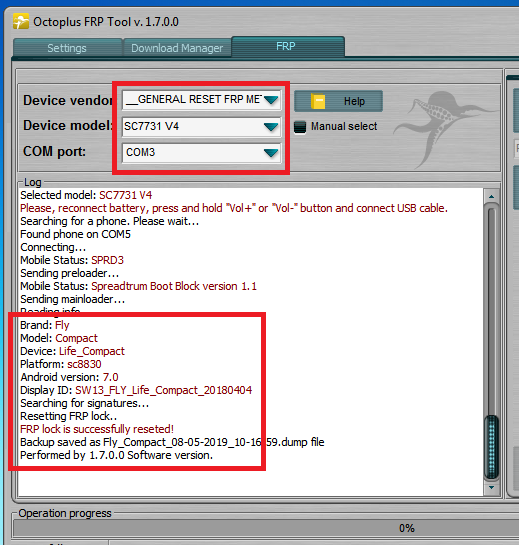
Task: Click 'Found phone on COM5' log line
Action: 75,234
